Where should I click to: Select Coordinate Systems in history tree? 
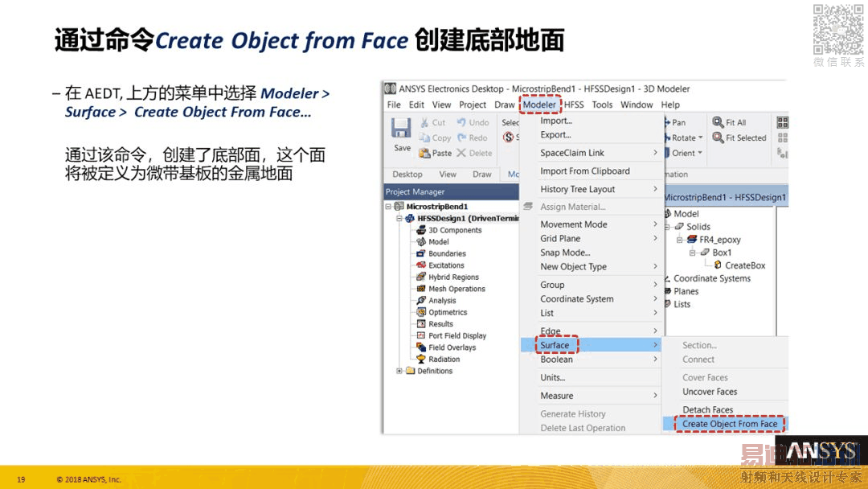[x=711, y=278]
